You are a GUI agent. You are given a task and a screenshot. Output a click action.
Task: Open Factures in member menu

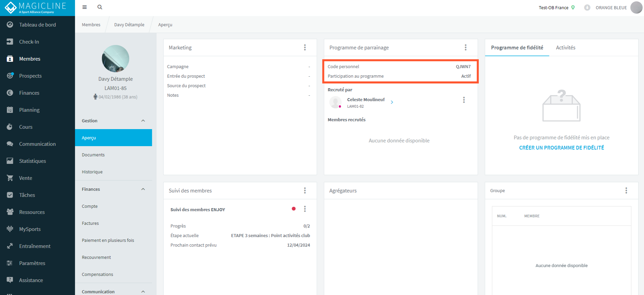coord(113,223)
